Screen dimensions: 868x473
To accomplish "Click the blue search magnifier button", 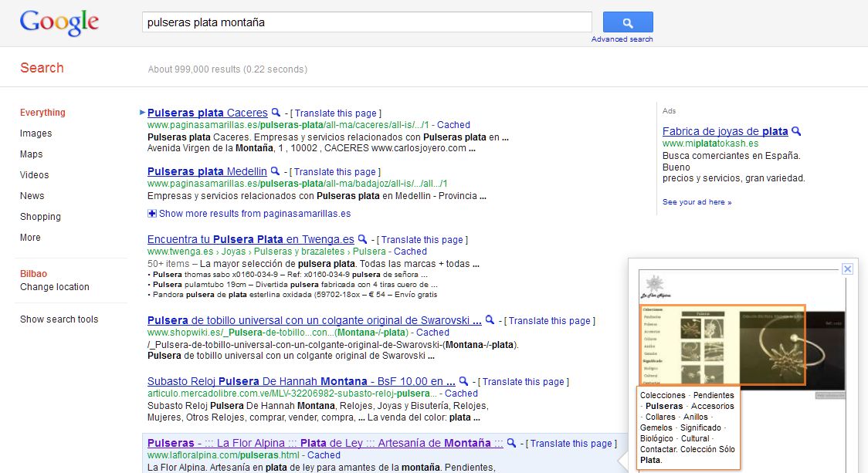I will (628, 22).
